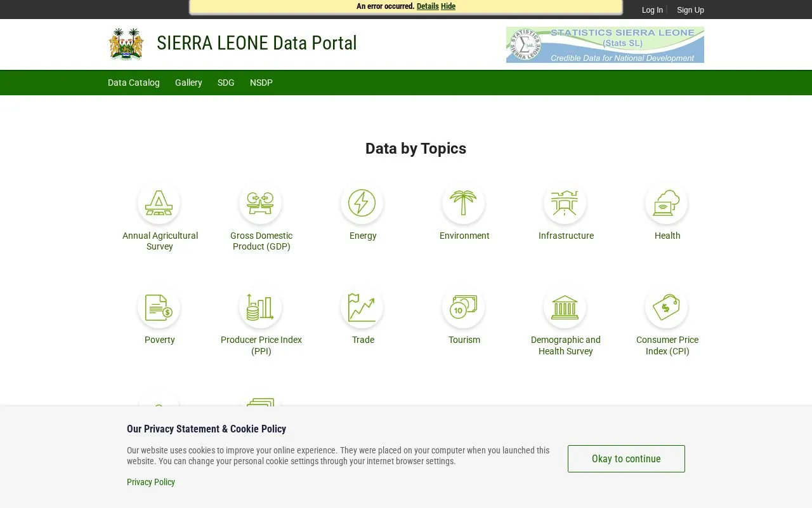Image resolution: width=812 pixels, height=508 pixels.
Task: Click the Environment topic label
Action: tap(464, 236)
